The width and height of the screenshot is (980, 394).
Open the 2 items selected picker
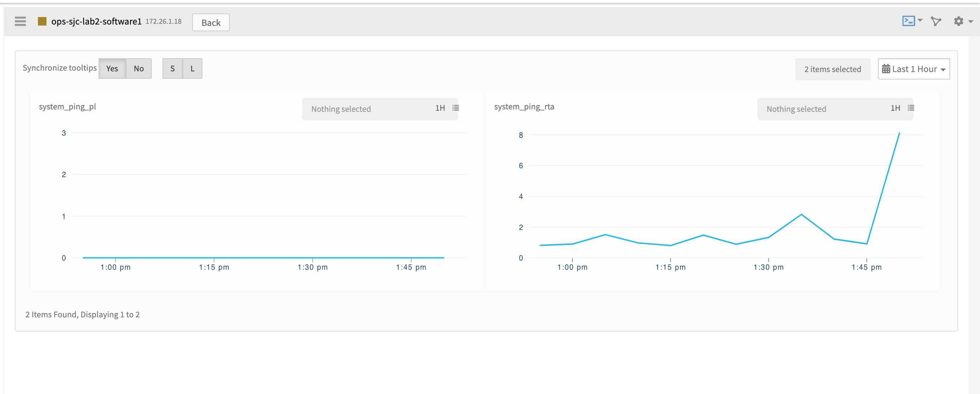pyautogui.click(x=832, y=69)
